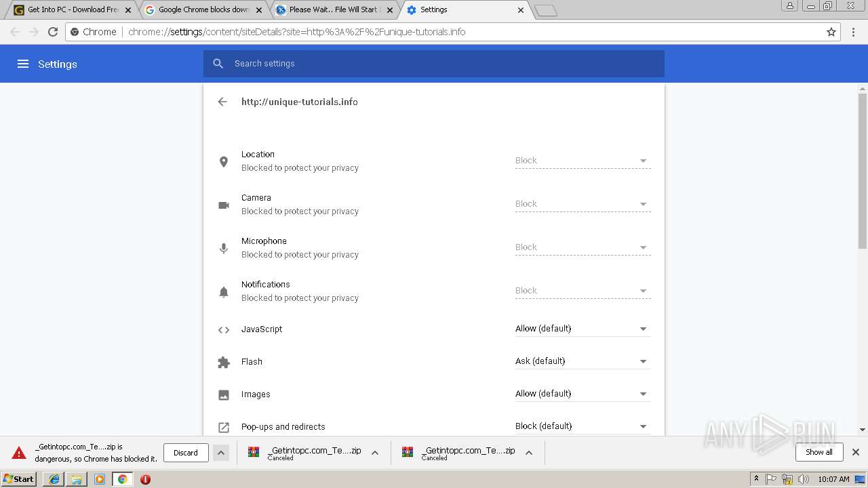Screen dimensions: 868x488
Task: Click the Chrome user profile icon
Action: pos(790,6)
